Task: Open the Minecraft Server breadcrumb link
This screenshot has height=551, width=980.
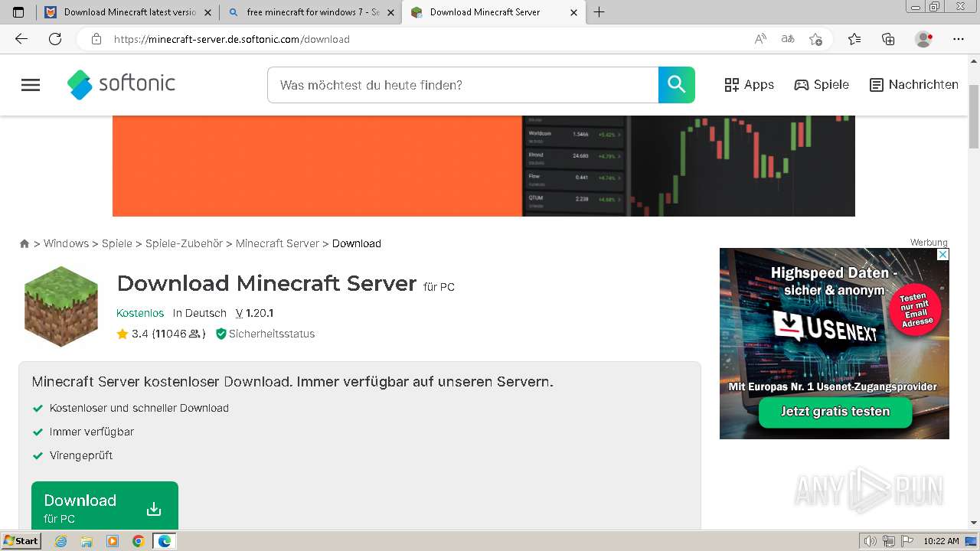Action: (x=277, y=243)
